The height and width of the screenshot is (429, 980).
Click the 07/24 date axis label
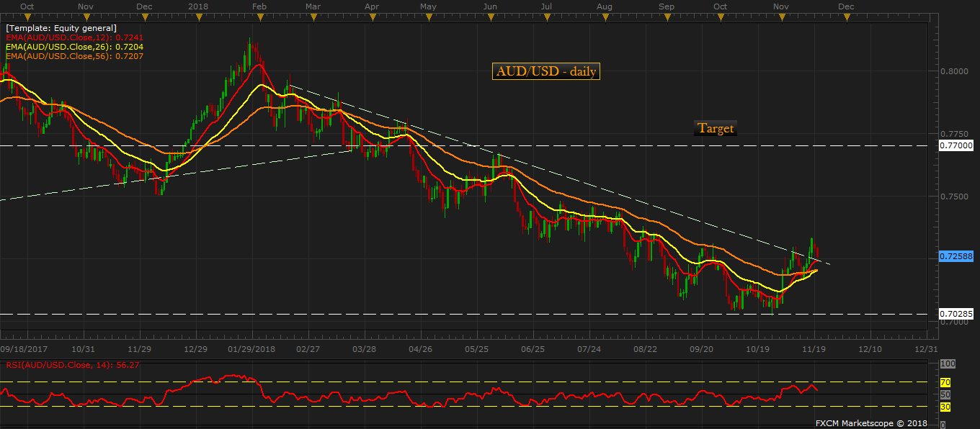pos(589,348)
